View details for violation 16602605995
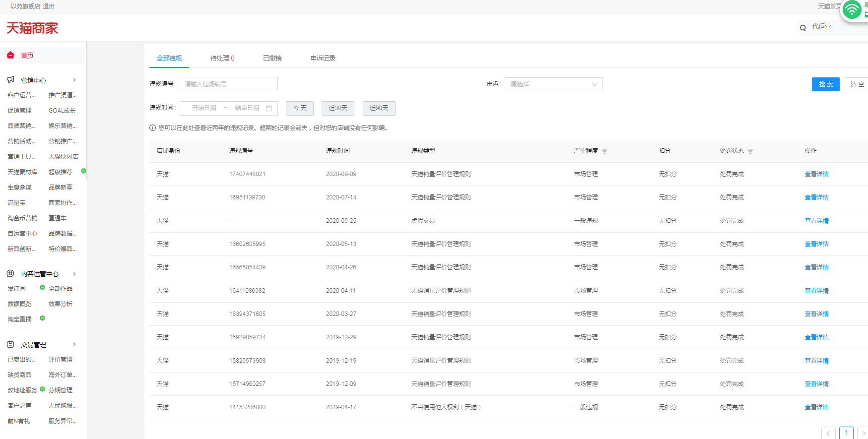Screen dimensions: 868x439 [817, 244]
